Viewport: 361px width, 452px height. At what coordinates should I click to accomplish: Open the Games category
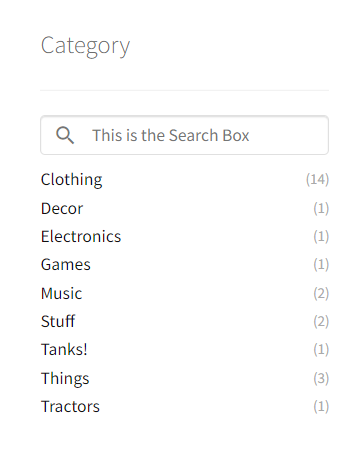(x=66, y=265)
